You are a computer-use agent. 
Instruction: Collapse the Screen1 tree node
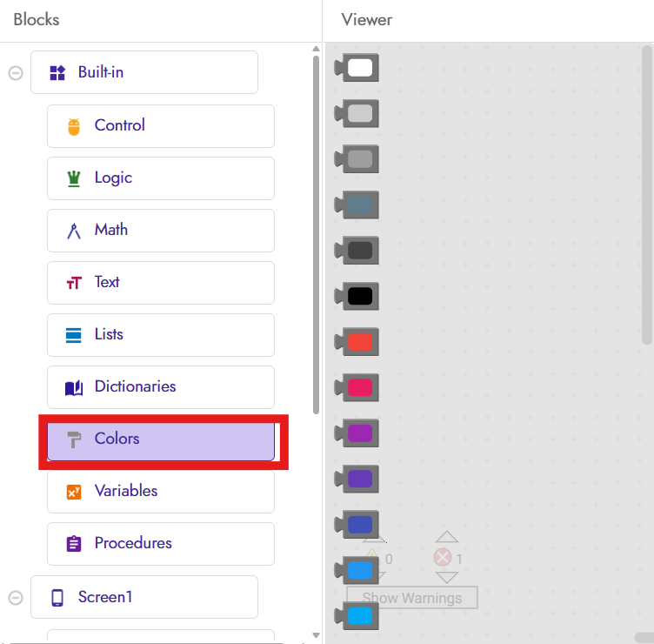(15, 598)
